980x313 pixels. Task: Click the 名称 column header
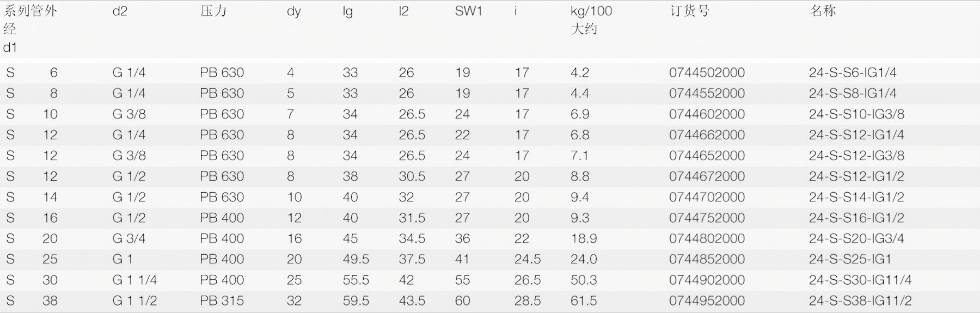[823, 11]
